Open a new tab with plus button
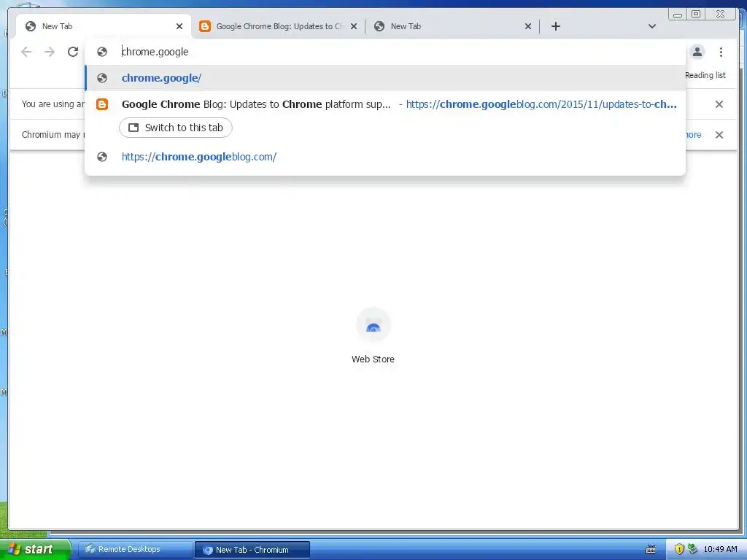This screenshot has height=560, width=747. pyautogui.click(x=555, y=26)
